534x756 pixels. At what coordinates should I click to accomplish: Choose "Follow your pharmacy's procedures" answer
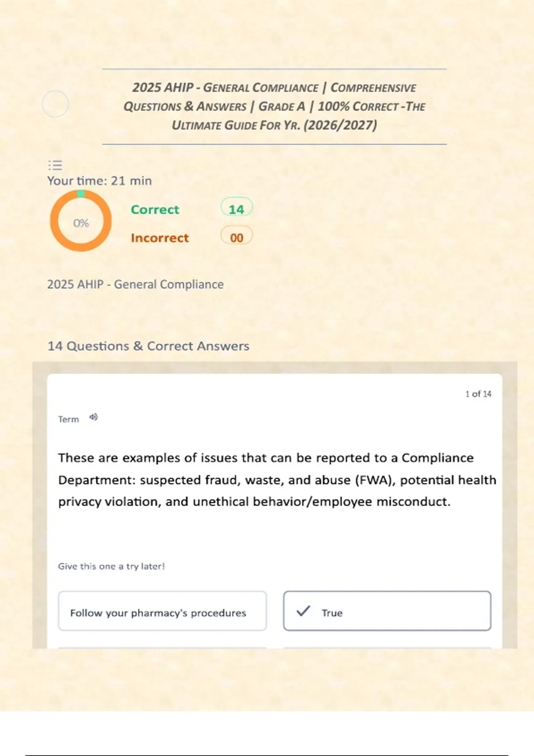click(x=162, y=611)
